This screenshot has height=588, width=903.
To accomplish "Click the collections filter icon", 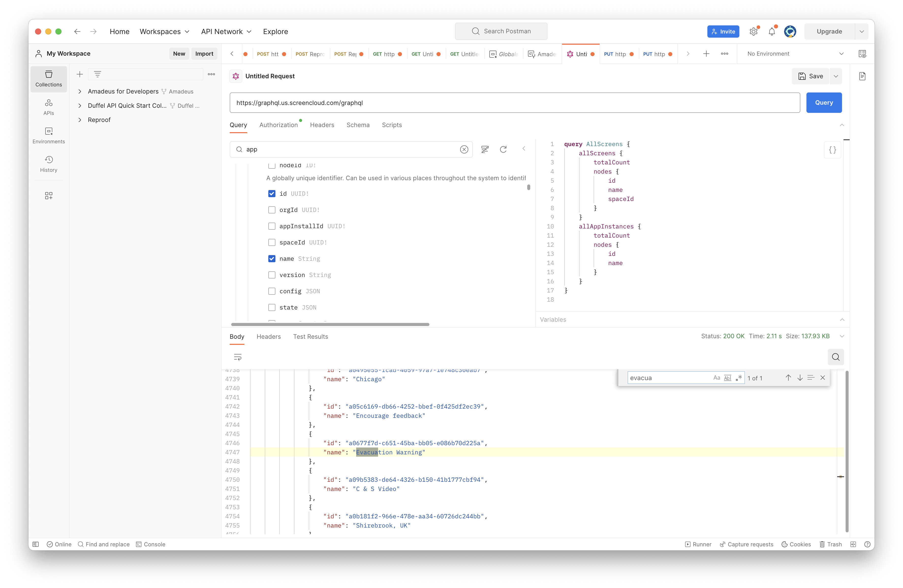I will [98, 74].
